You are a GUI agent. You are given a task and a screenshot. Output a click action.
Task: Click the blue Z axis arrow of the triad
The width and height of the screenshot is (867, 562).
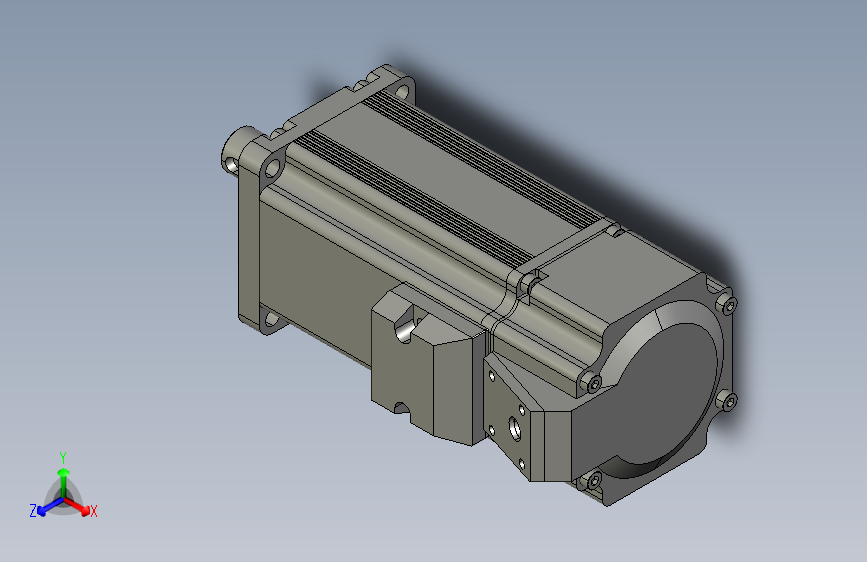click(x=50, y=507)
